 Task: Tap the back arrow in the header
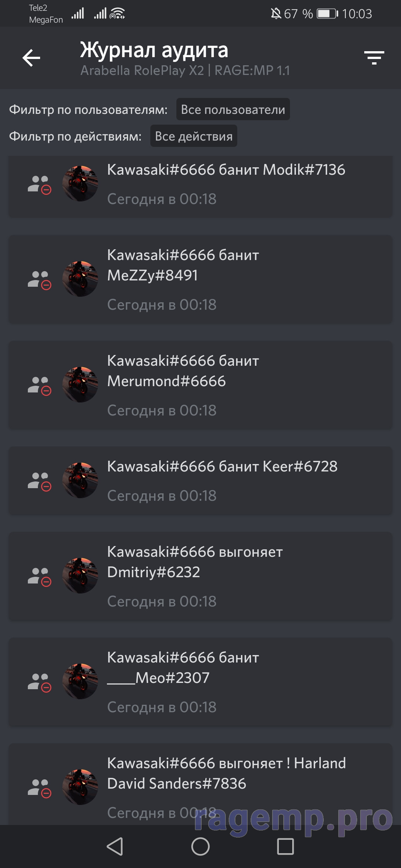[x=31, y=58]
